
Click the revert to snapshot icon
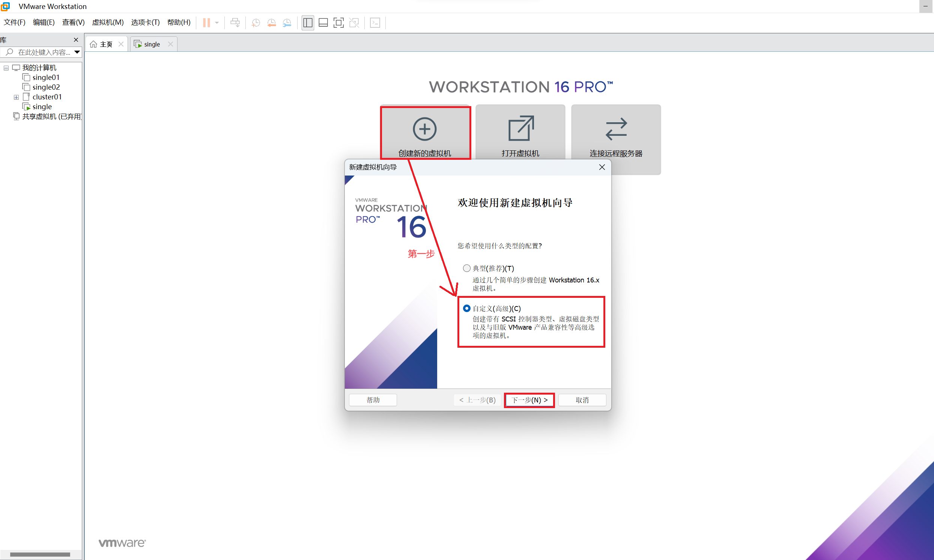click(x=271, y=23)
